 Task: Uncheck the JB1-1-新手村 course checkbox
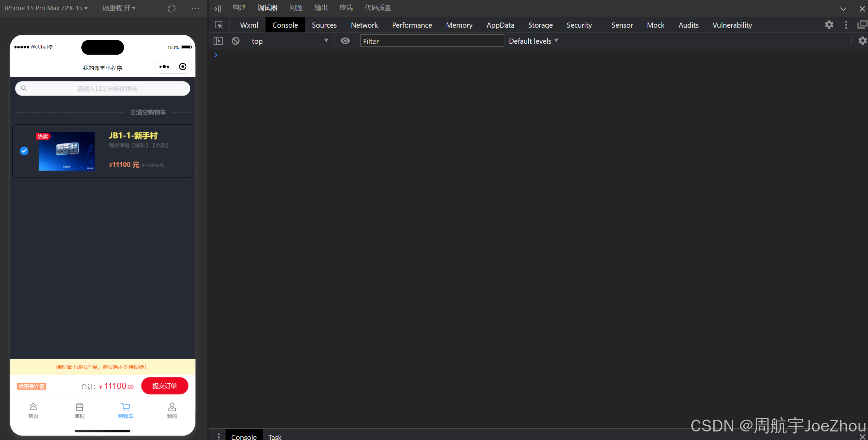click(24, 151)
